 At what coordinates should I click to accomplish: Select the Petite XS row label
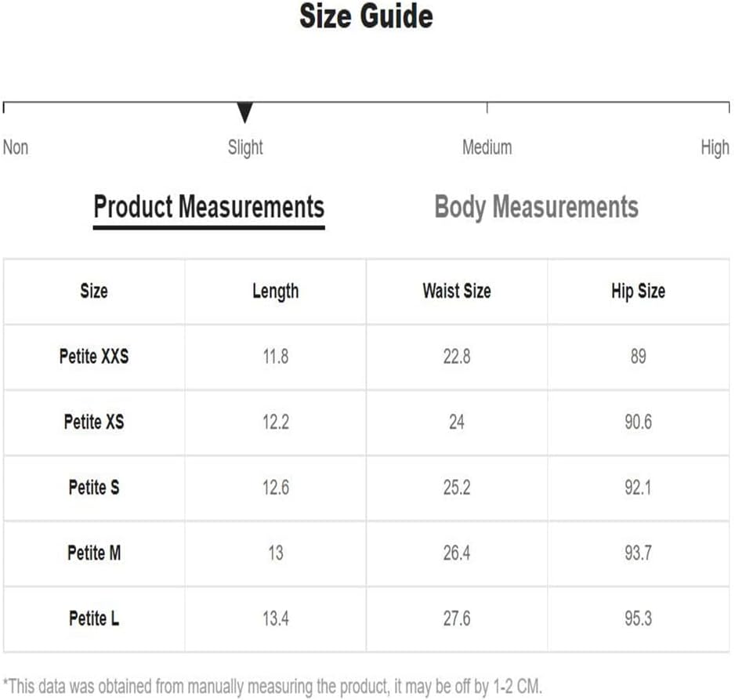94,422
